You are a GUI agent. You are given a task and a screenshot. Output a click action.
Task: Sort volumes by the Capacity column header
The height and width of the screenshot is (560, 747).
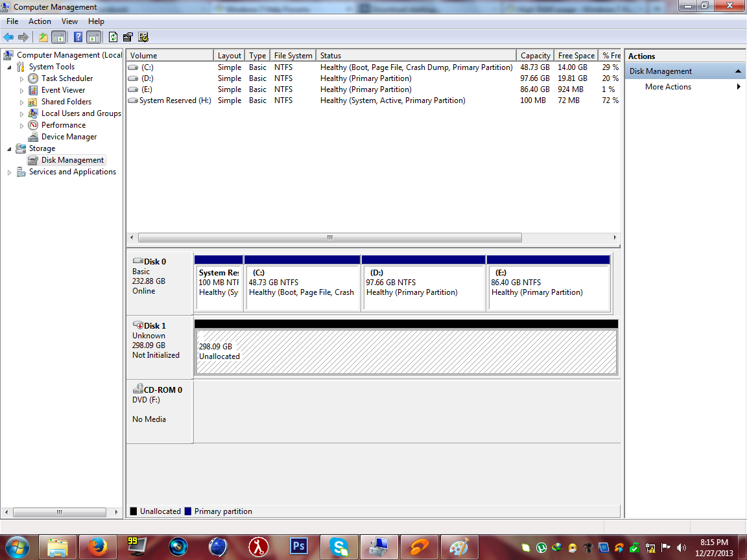tap(535, 56)
